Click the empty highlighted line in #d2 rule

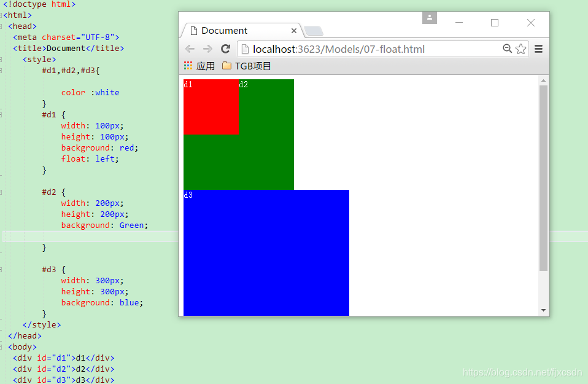[90, 237]
